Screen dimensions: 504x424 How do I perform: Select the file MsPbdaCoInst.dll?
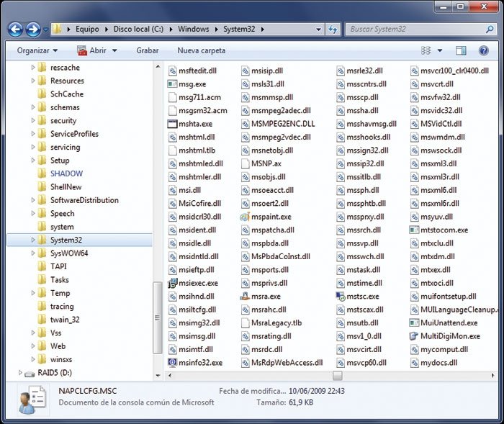276,256
